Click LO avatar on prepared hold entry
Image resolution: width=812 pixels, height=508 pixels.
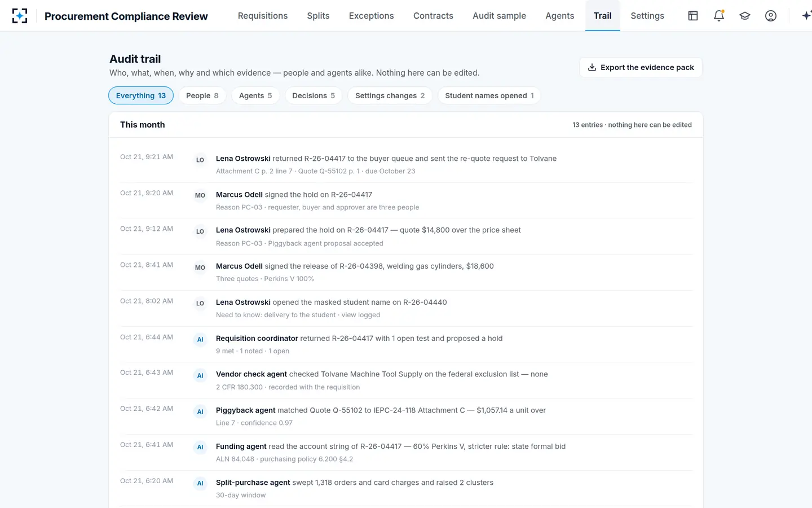200,231
